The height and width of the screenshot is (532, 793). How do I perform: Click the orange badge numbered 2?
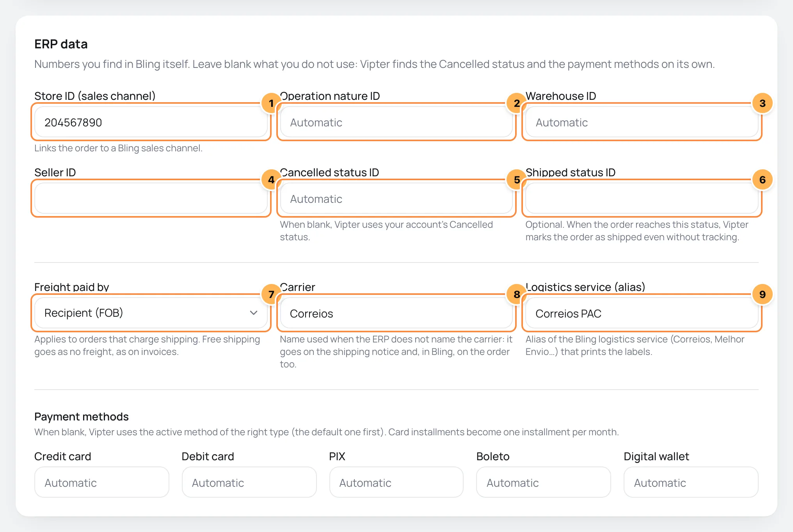517,103
